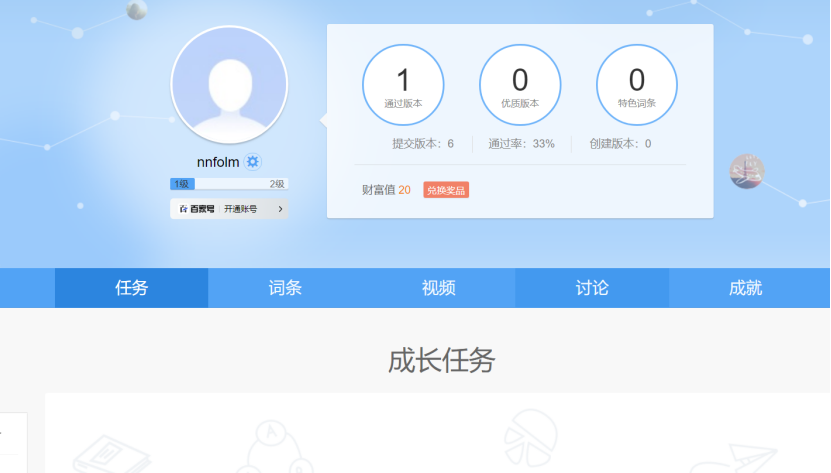
Task: Click 通过率: 33% statistic
Action: tap(521, 144)
